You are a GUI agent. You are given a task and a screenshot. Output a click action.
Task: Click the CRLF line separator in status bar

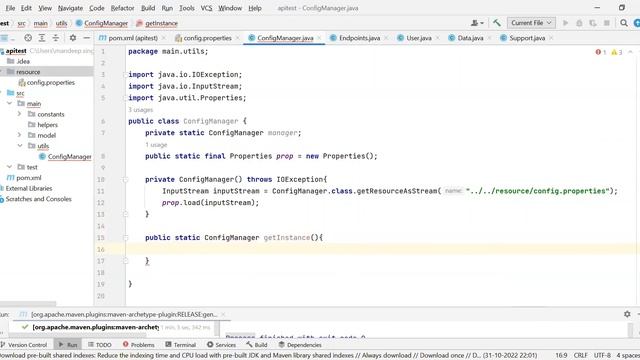point(580,356)
